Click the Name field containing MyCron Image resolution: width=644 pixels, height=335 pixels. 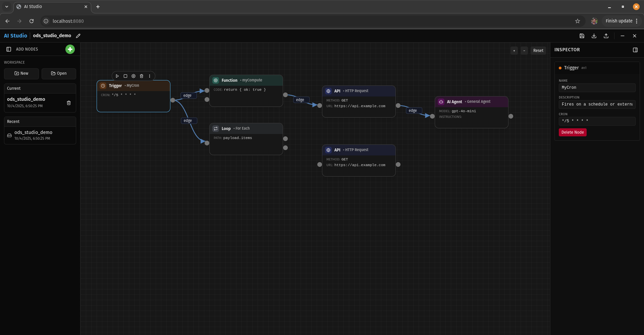point(597,87)
